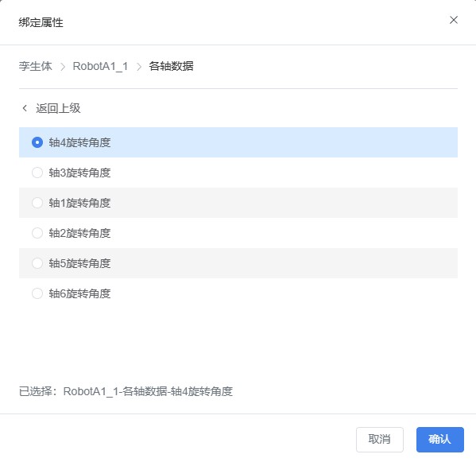
Task: Pick the 轴2旋转角度 radio button
Action: (37, 233)
